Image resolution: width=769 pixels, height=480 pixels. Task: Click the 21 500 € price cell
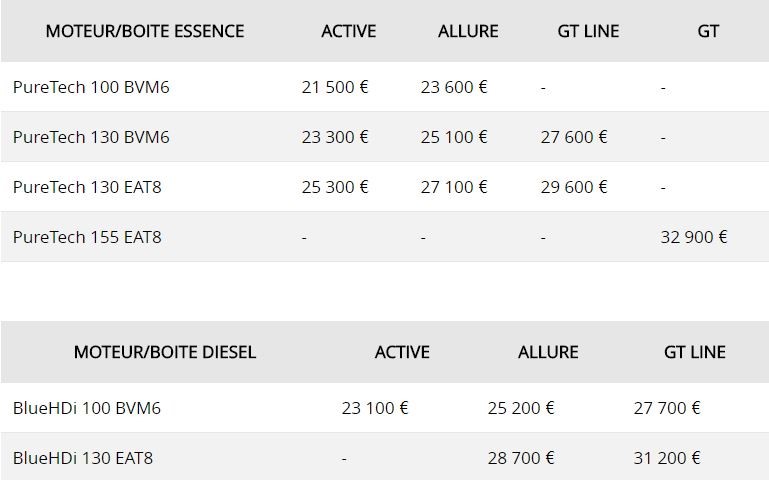pyautogui.click(x=335, y=87)
